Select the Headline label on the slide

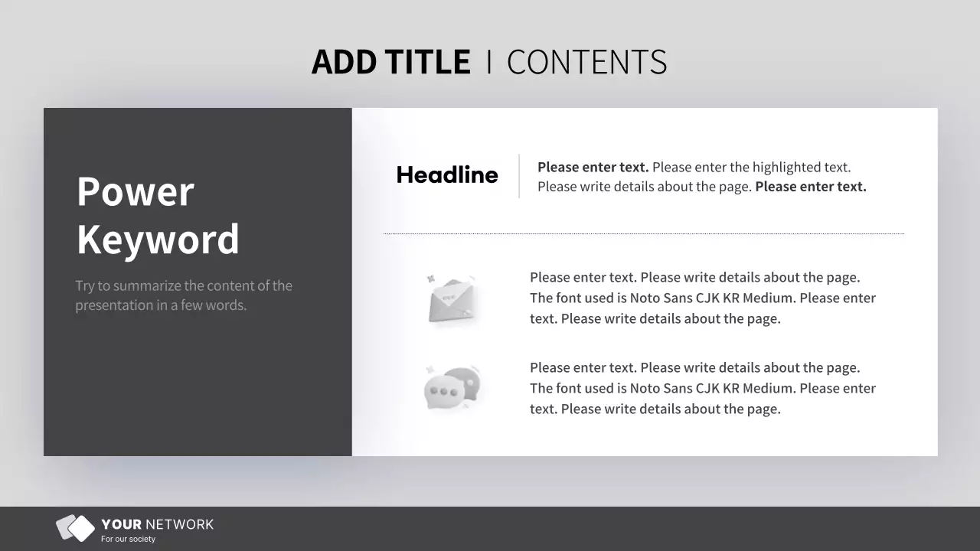pyautogui.click(x=447, y=175)
